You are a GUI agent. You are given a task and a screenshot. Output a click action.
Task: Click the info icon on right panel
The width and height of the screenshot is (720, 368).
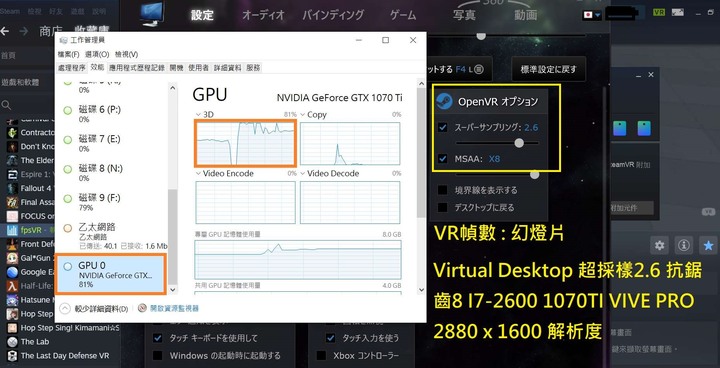click(x=684, y=246)
